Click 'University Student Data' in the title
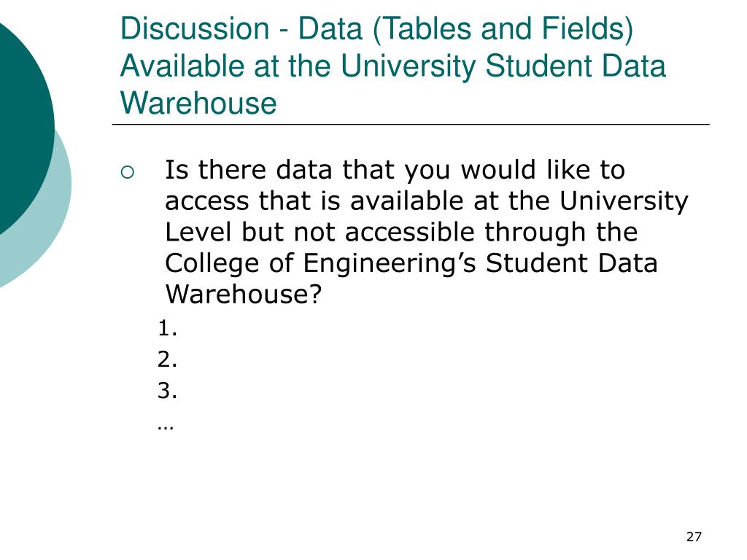The image size is (747, 560). click(503, 66)
